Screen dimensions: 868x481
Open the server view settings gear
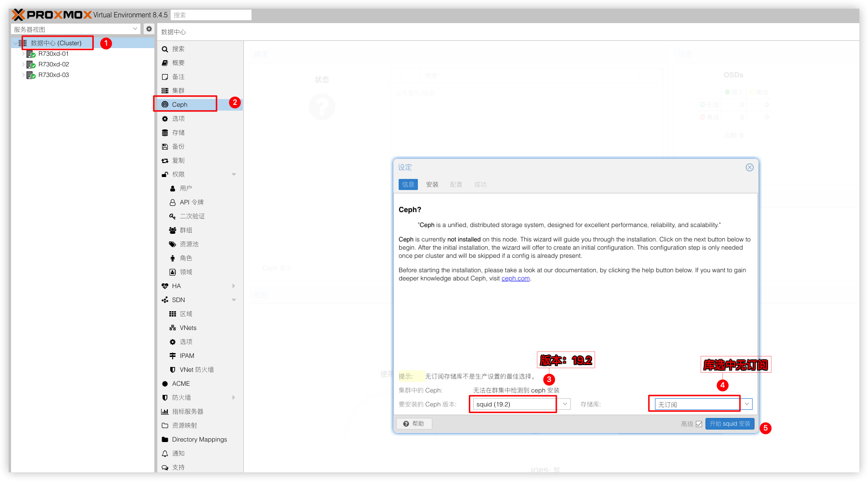pos(149,29)
